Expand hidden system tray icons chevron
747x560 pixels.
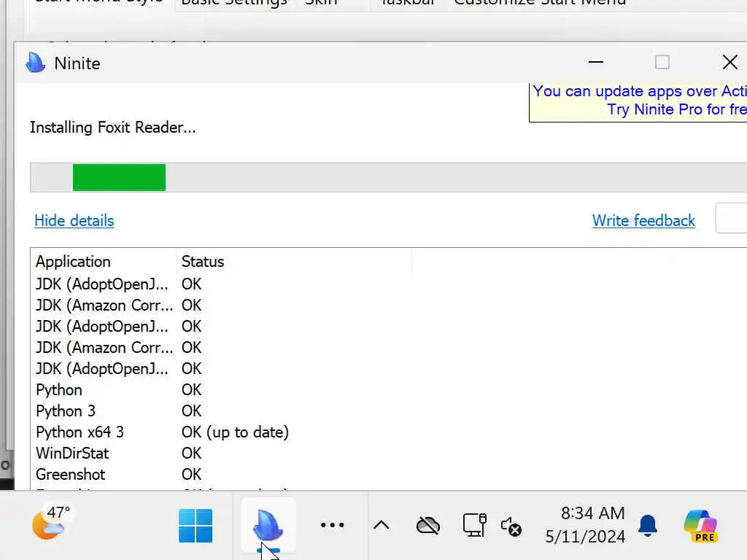tap(381, 525)
